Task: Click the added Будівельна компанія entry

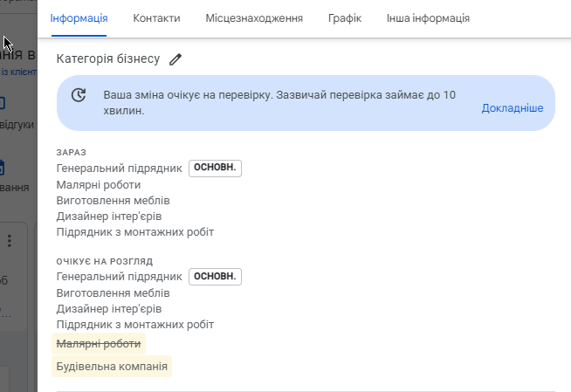Action: [112, 366]
